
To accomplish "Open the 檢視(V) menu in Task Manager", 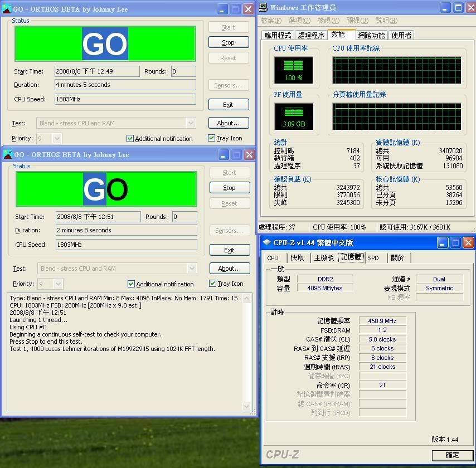I will coord(328,21).
